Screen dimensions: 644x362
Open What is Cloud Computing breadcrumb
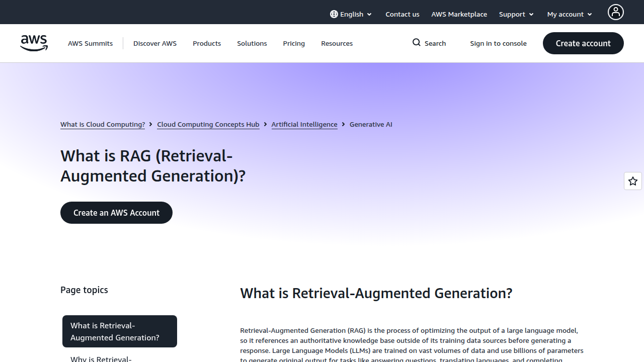[103, 124]
